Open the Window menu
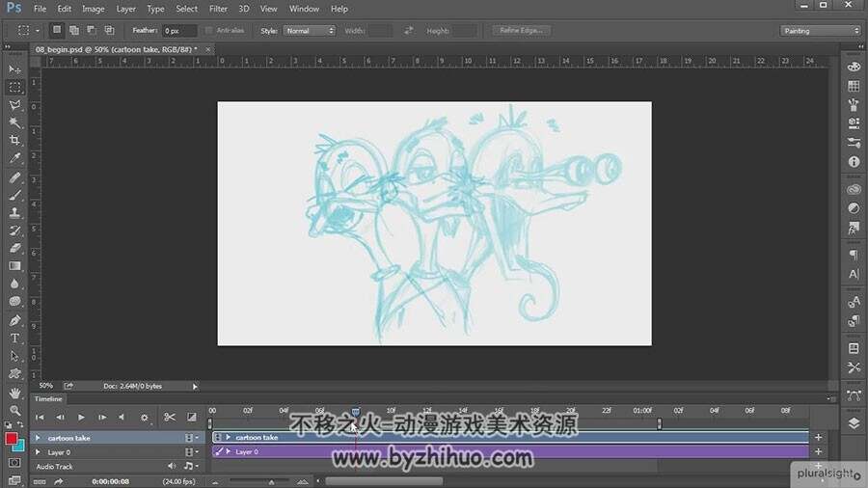This screenshot has height=488, width=868. (304, 9)
